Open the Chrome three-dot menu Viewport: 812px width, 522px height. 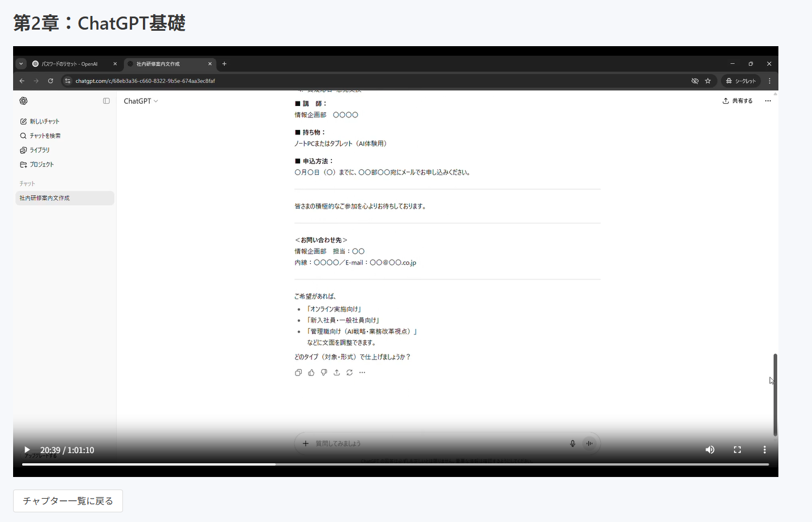pyautogui.click(x=769, y=81)
